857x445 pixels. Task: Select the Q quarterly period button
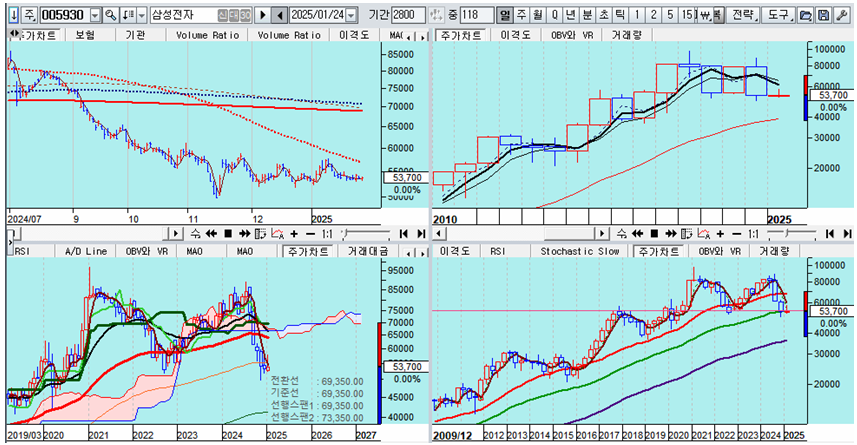pos(555,15)
